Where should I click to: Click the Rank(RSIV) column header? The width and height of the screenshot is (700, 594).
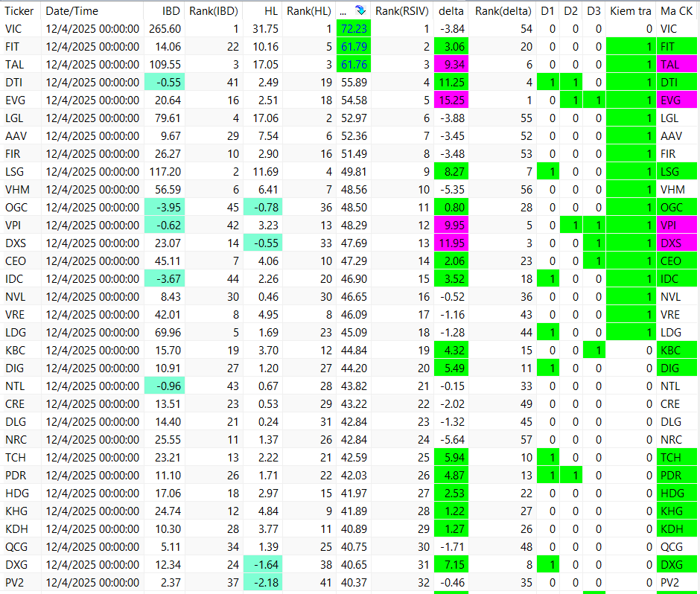tap(402, 10)
